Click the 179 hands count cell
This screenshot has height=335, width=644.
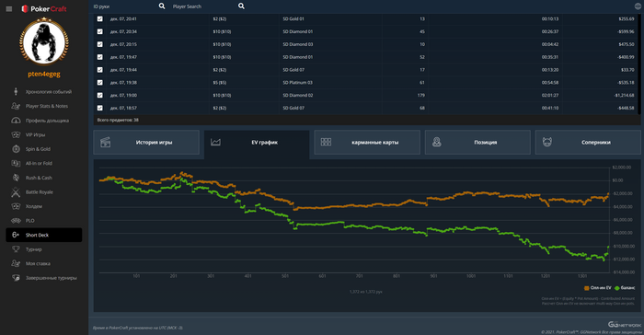(420, 96)
